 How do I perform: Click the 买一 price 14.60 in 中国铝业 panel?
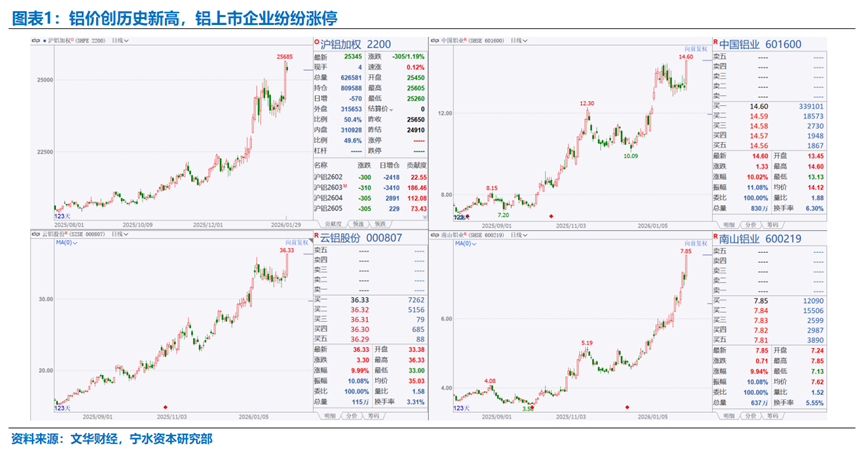tap(759, 107)
